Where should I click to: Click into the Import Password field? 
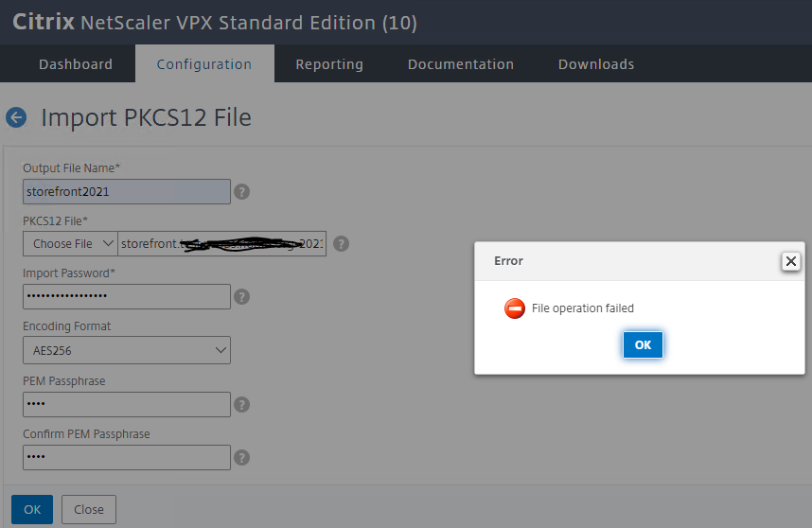[x=127, y=296]
